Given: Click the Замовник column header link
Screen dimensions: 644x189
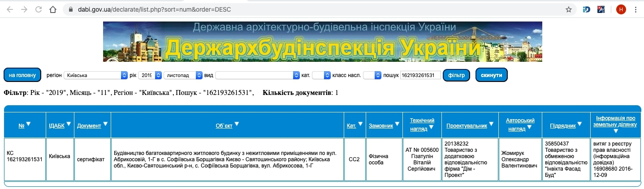Looking at the screenshot, I should (381, 126).
